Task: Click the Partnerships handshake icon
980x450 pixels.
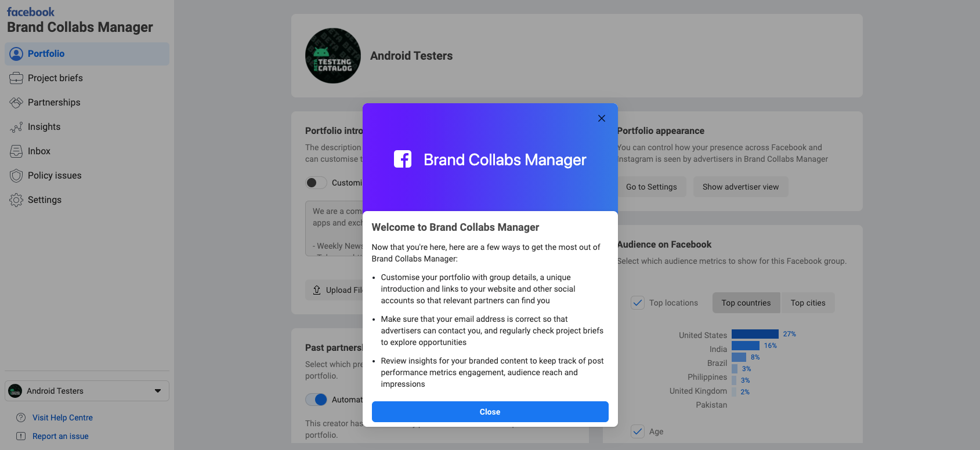Action: coord(16,103)
